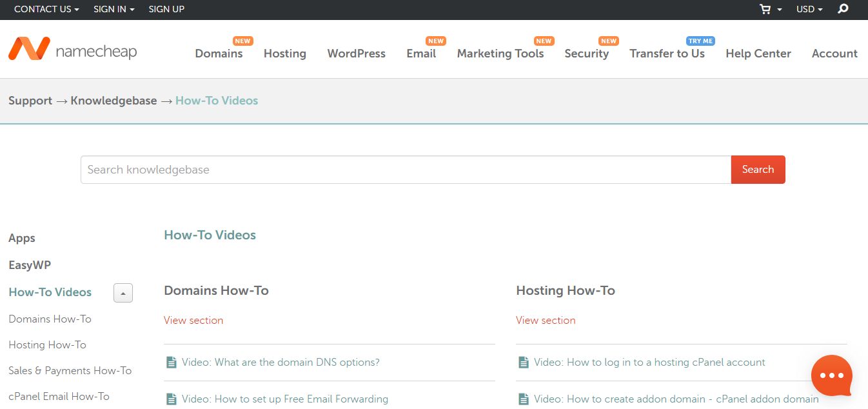Open the USD currency dropdown
The height and width of the screenshot is (409, 868).
tap(809, 9)
